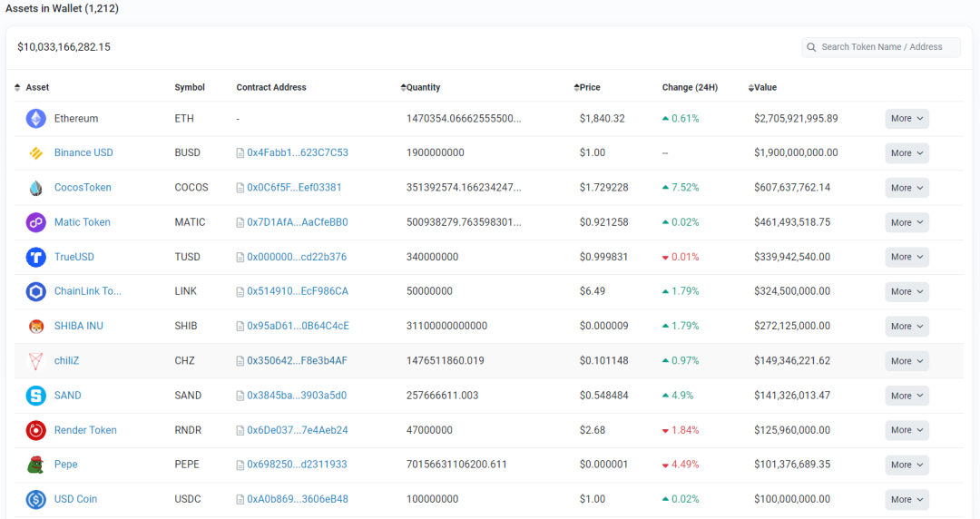Click the search magnifier icon
Viewport: 980px width, 519px height.
tap(811, 47)
